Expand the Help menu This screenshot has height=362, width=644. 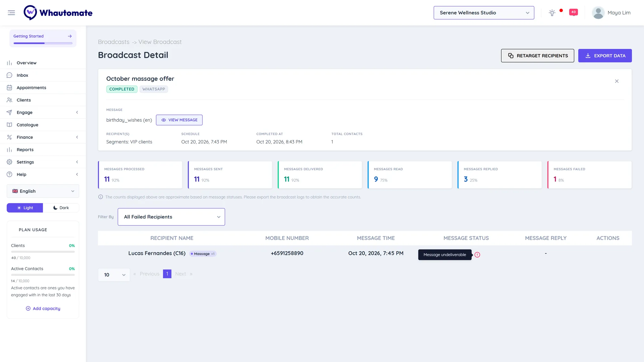click(x=43, y=174)
